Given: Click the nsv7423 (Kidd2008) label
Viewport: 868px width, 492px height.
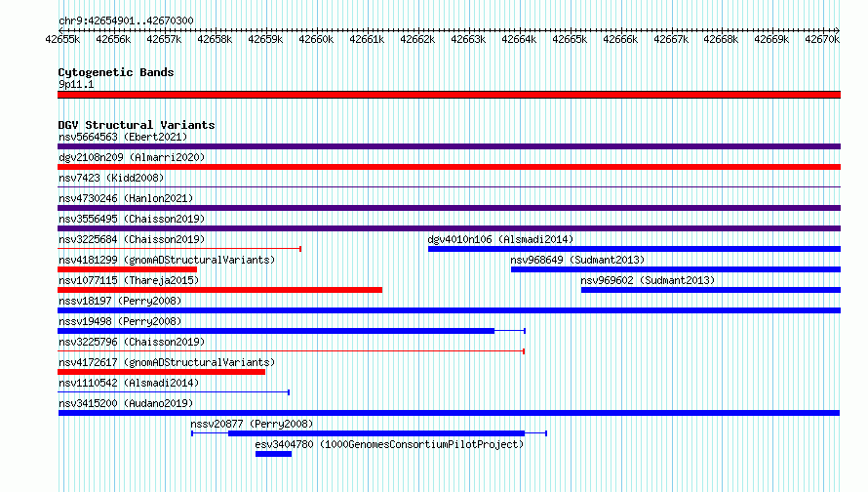Looking at the screenshot, I should pos(111,178).
